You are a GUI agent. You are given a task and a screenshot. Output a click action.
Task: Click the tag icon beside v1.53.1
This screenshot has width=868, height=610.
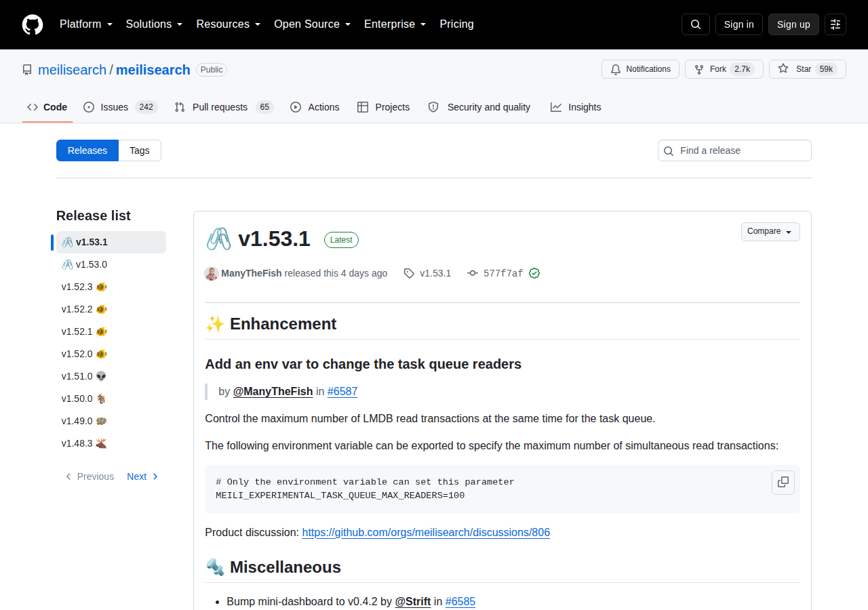pos(409,273)
